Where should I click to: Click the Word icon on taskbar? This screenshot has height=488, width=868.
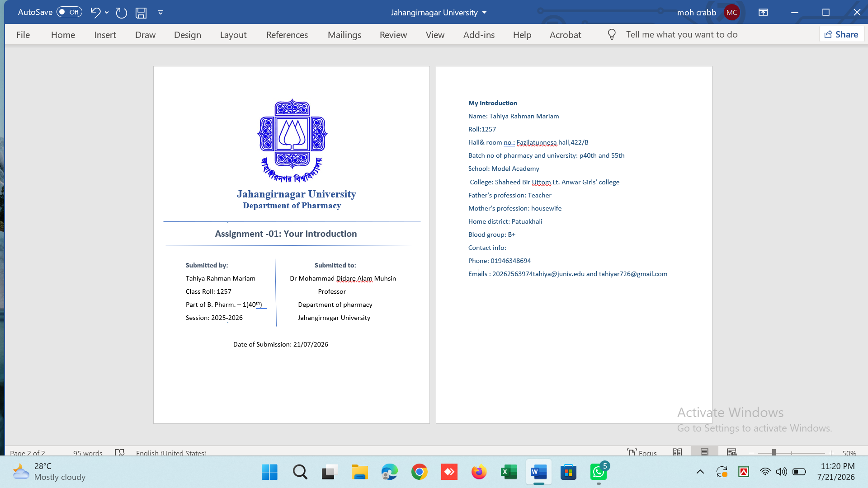pyautogui.click(x=538, y=472)
